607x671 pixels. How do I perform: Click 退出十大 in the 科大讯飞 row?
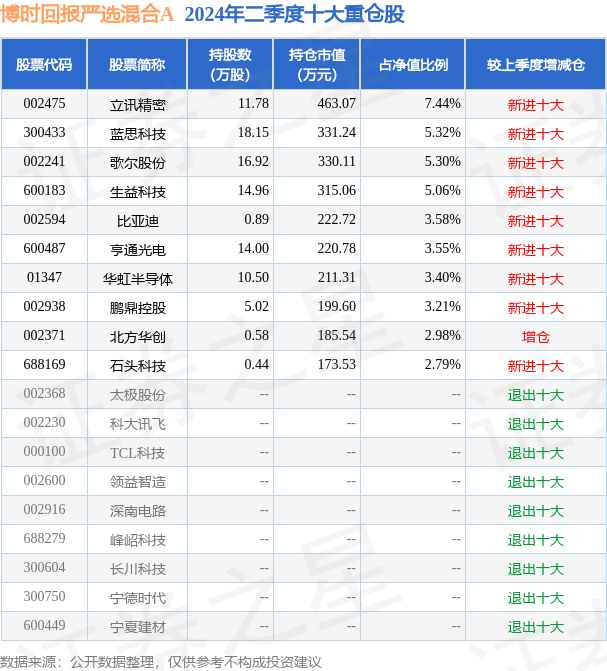coord(536,424)
